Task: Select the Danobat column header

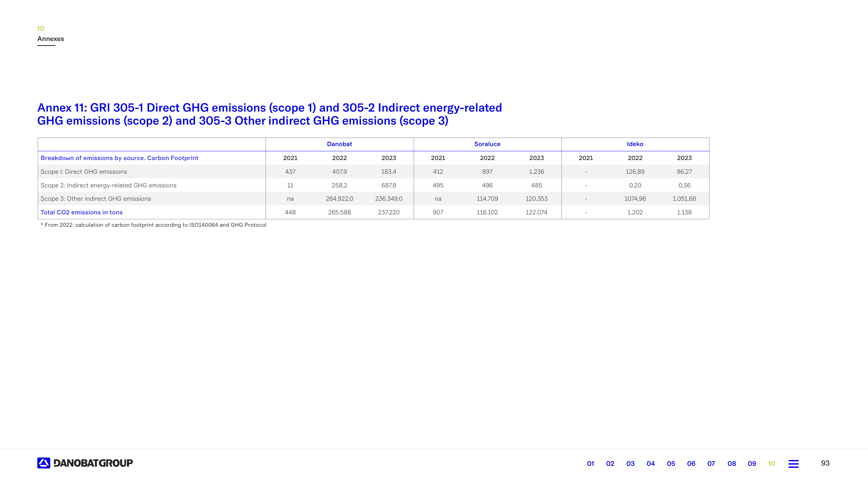Action: pos(339,144)
